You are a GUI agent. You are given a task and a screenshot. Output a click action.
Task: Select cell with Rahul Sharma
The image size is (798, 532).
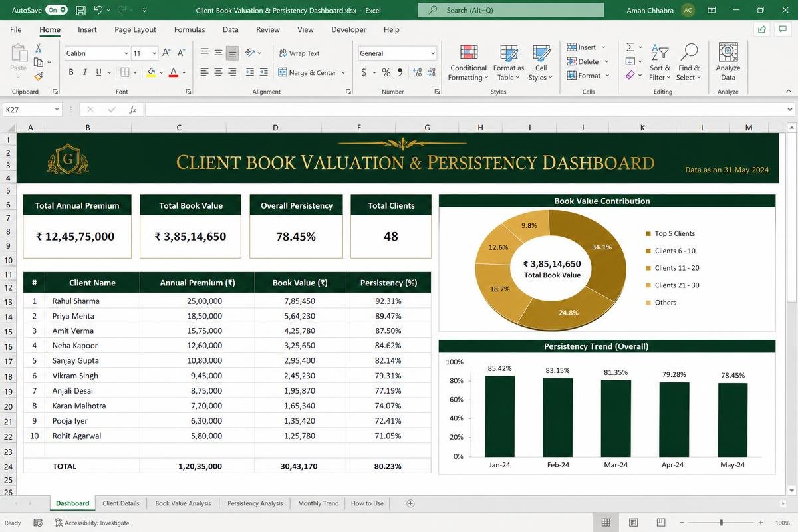(92, 301)
